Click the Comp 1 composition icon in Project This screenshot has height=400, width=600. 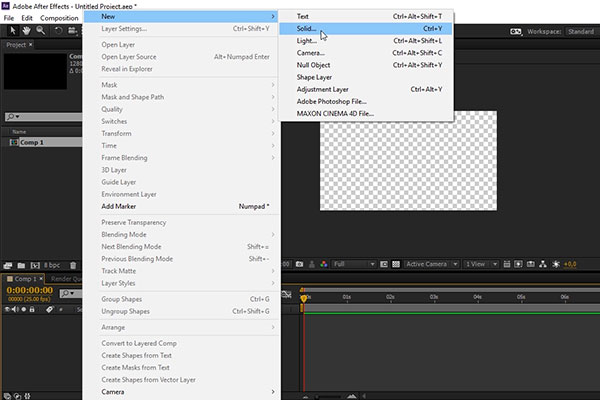click(x=14, y=142)
